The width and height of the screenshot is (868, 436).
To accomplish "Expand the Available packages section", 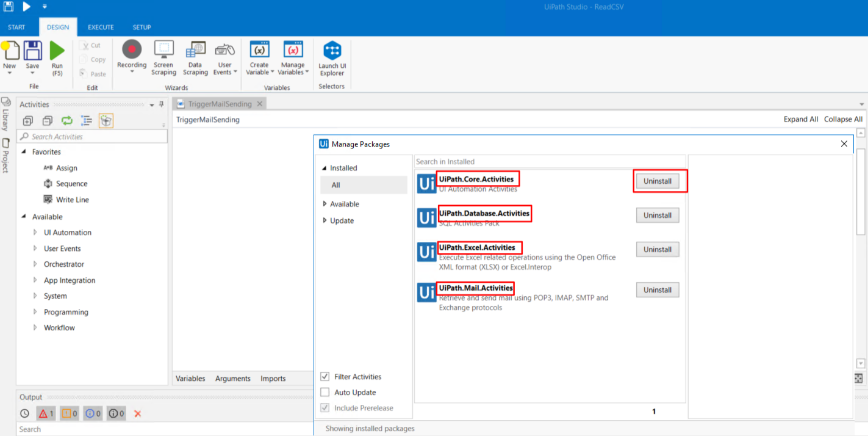I will 325,204.
